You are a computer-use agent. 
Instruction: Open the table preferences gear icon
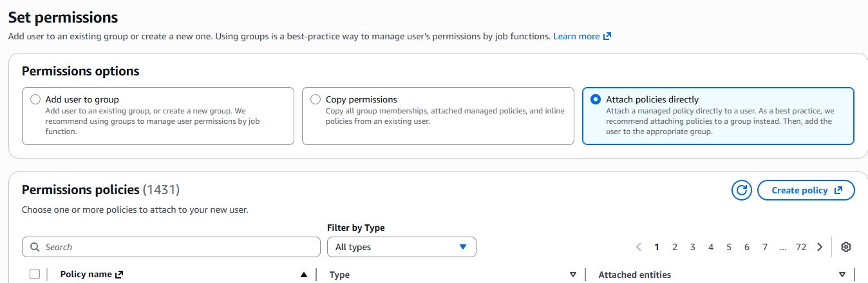tap(846, 247)
